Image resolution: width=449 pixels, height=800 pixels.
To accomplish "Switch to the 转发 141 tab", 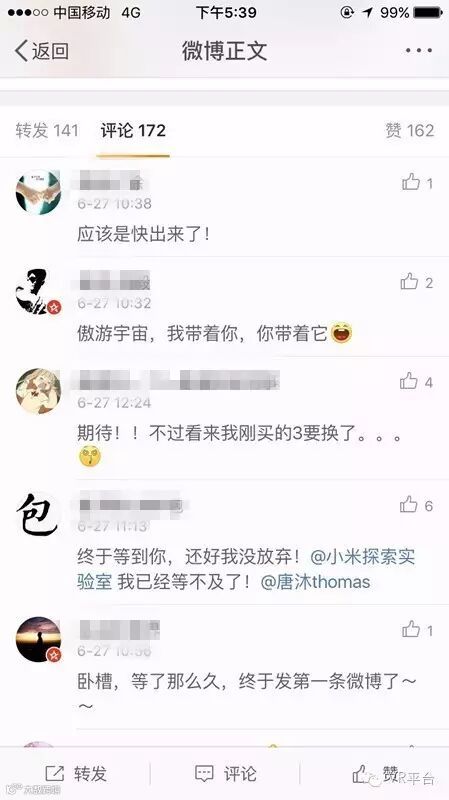I will point(47,131).
